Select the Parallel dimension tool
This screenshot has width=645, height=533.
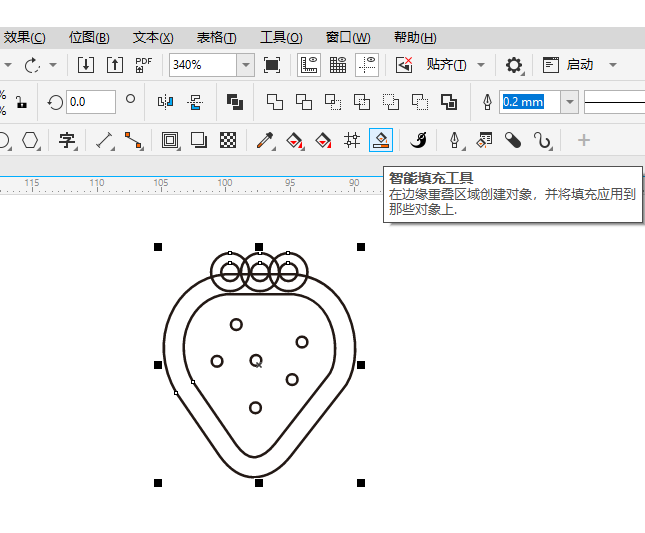tap(104, 141)
